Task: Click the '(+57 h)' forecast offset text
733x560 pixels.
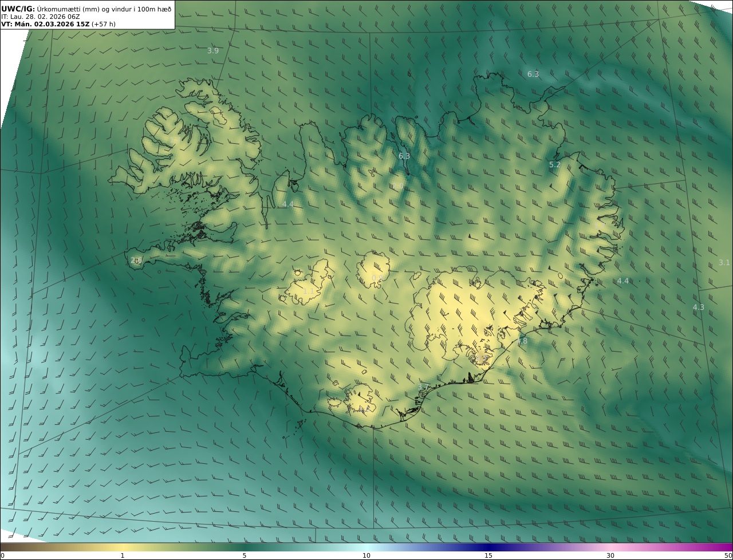Action: pyautogui.click(x=104, y=24)
